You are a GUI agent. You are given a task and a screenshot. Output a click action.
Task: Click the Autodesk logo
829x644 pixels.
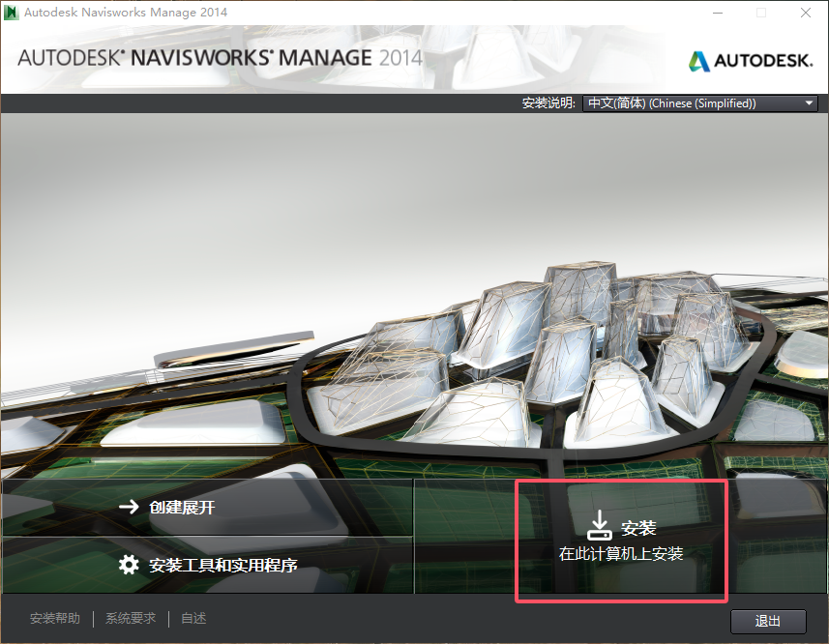[751, 61]
